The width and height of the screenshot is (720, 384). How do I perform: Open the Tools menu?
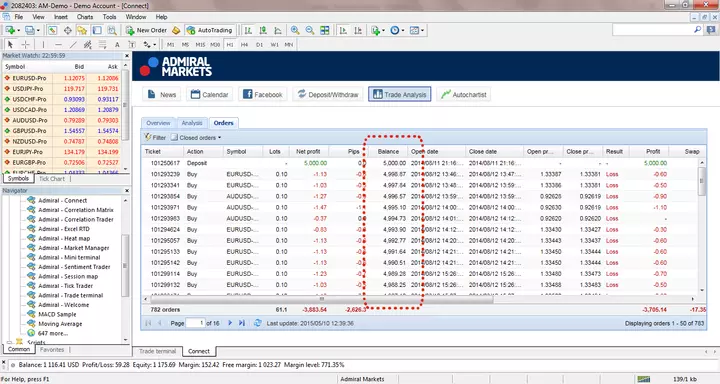tap(109, 17)
